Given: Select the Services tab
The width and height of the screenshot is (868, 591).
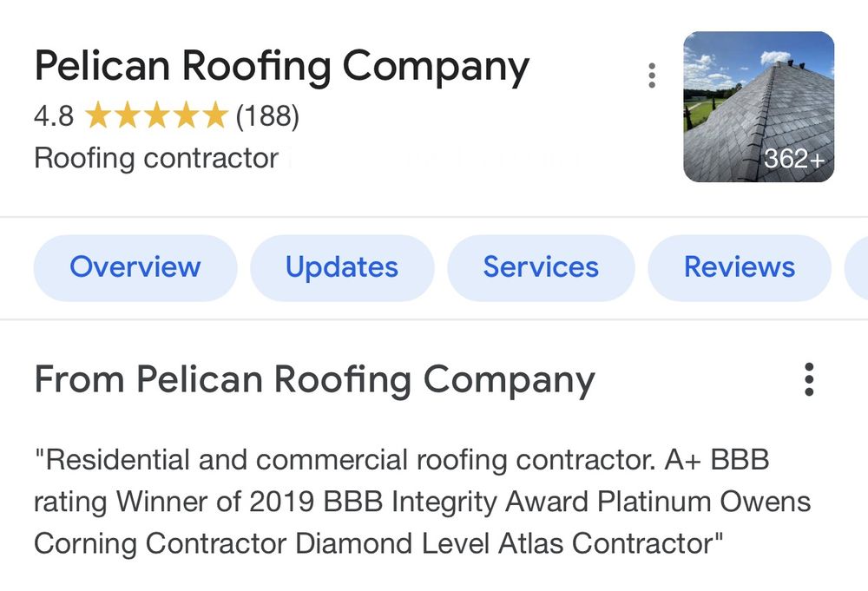Looking at the screenshot, I should pyautogui.click(x=541, y=267).
